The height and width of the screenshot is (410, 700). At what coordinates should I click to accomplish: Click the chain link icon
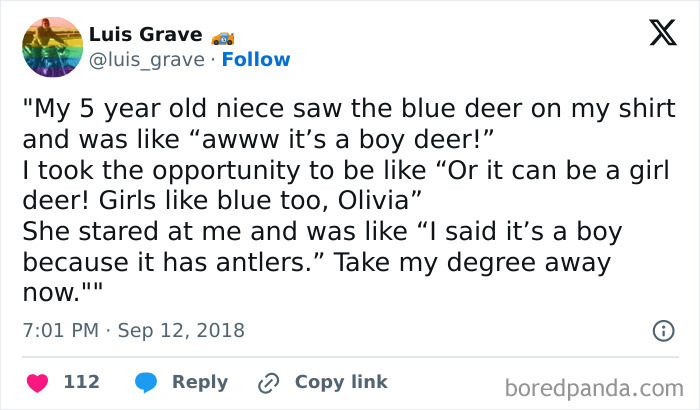click(267, 382)
